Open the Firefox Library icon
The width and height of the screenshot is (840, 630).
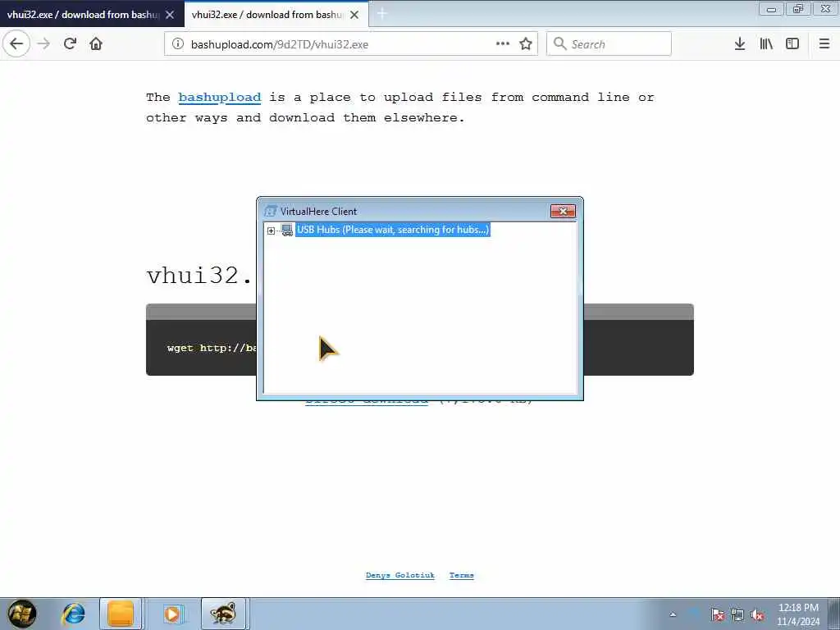coord(766,44)
